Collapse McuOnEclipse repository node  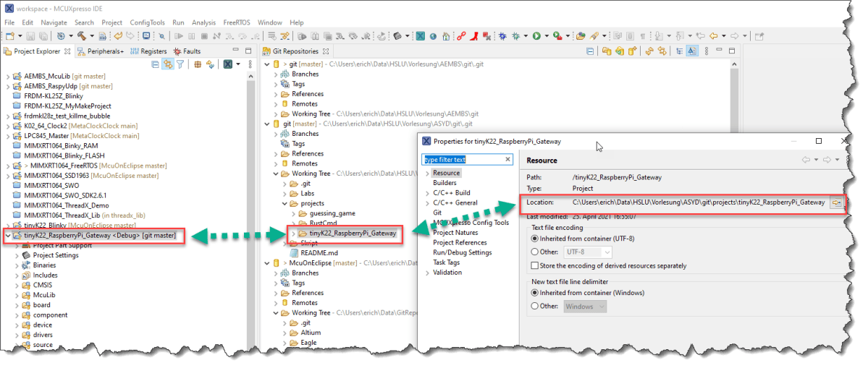(x=268, y=263)
